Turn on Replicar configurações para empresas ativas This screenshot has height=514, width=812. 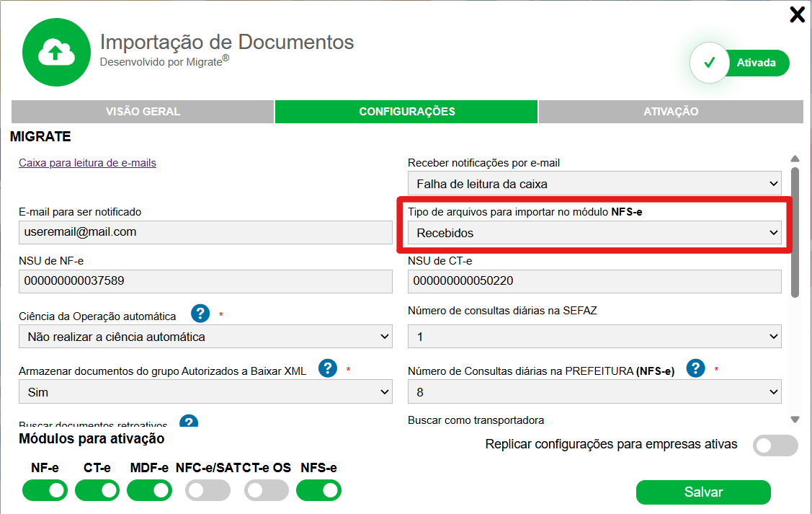[x=775, y=446]
